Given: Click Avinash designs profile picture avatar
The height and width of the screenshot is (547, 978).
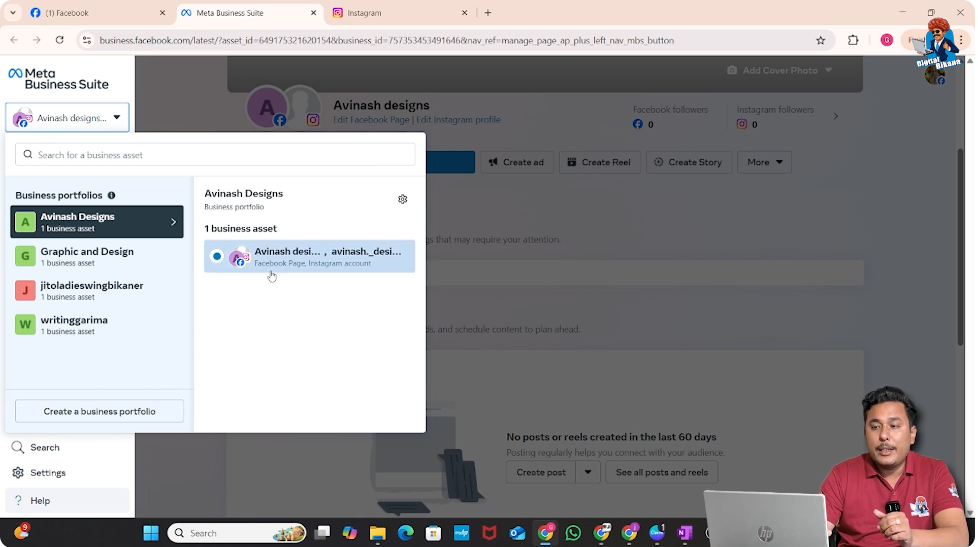Looking at the screenshot, I should [266, 107].
